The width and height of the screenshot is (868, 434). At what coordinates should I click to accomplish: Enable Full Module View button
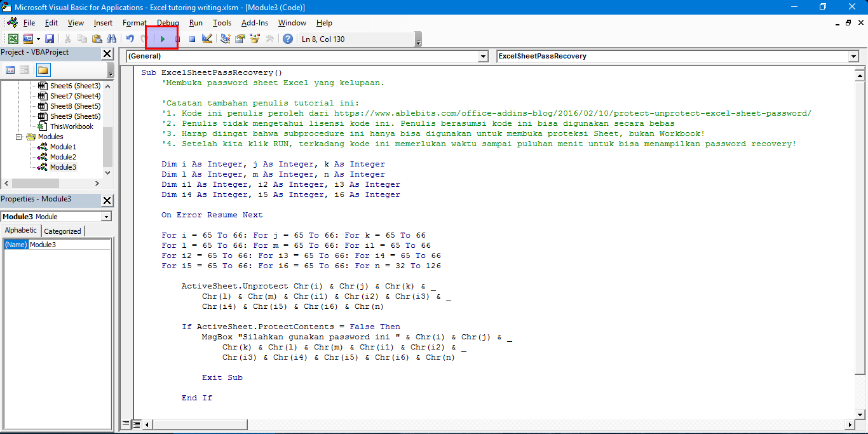[135, 424]
